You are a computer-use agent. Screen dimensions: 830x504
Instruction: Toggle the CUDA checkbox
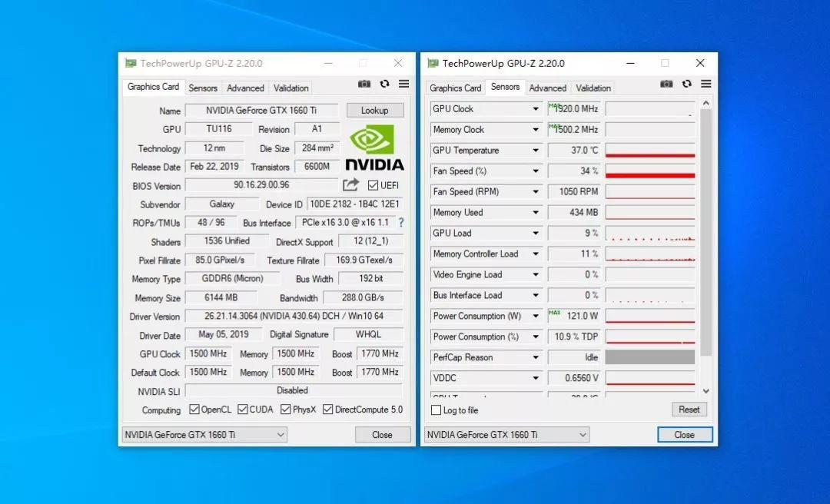(242, 409)
